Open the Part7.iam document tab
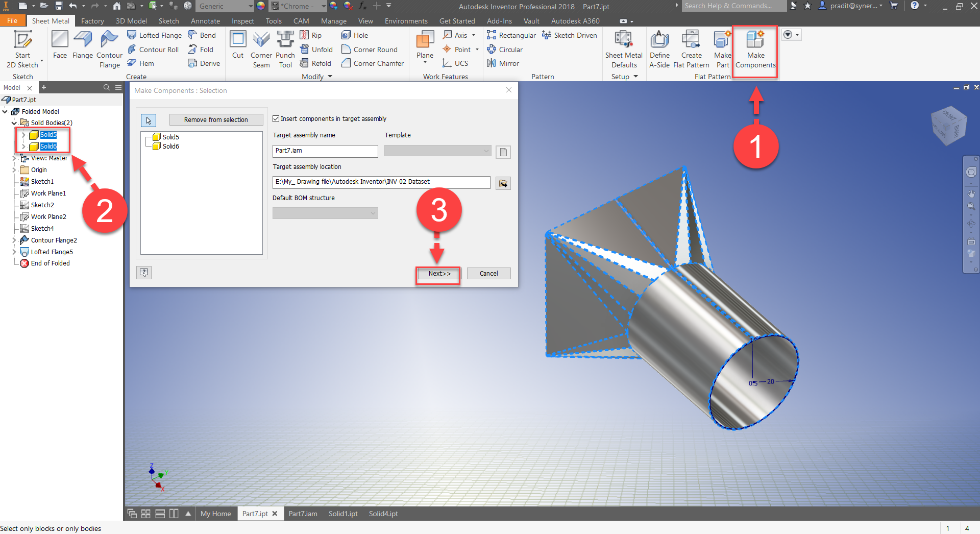 pos(303,514)
